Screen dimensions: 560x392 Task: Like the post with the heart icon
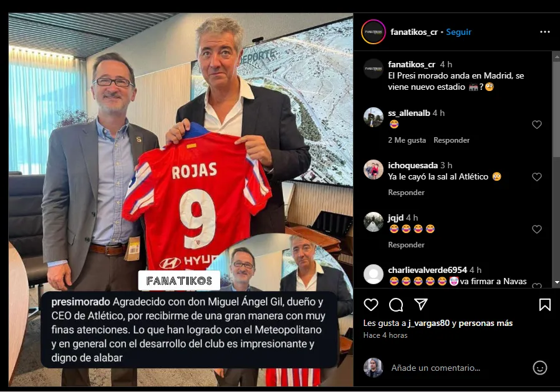(x=370, y=305)
